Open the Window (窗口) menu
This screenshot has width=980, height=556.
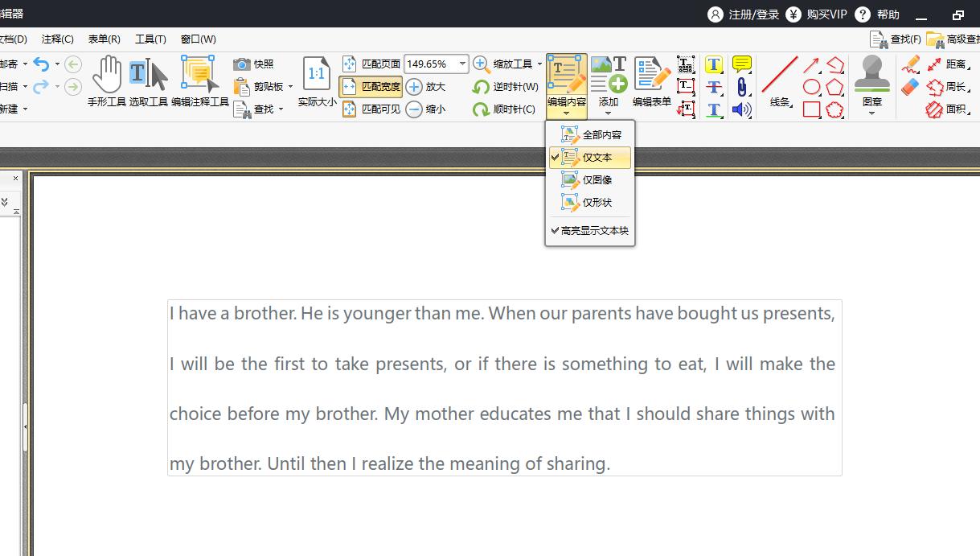point(198,39)
